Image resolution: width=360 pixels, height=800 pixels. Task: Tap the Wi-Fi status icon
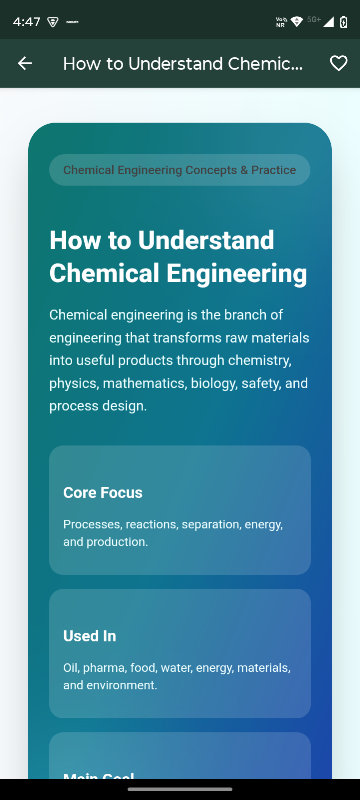[x=297, y=21]
